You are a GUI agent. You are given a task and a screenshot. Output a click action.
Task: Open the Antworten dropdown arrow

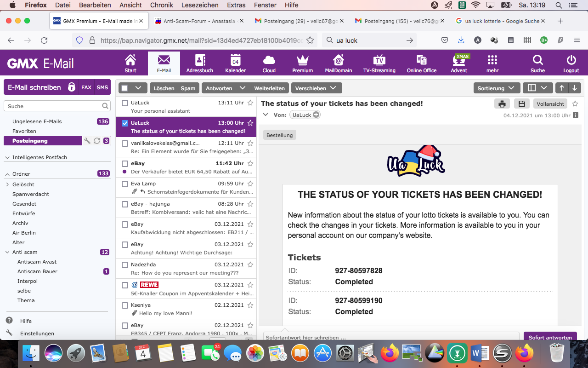pos(243,88)
